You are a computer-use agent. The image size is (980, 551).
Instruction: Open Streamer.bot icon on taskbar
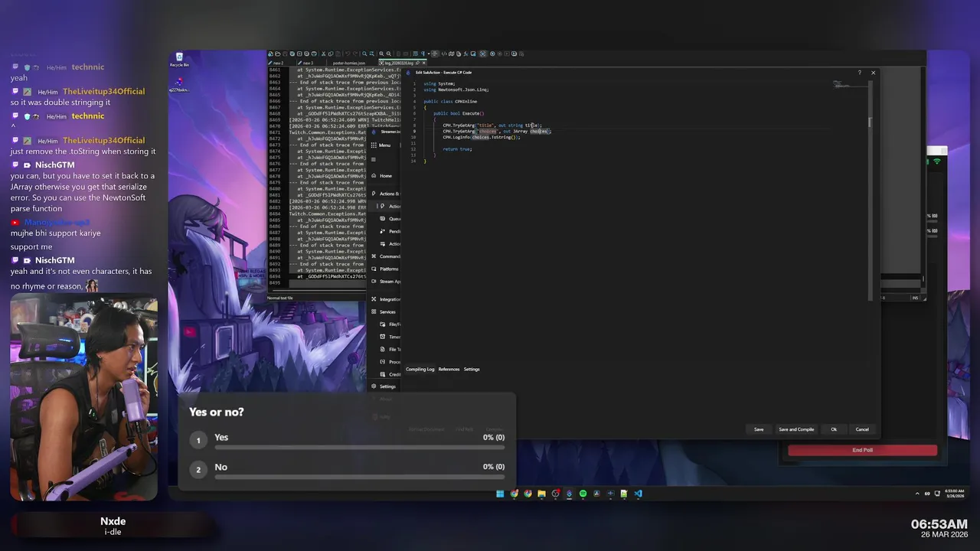coord(570,494)
